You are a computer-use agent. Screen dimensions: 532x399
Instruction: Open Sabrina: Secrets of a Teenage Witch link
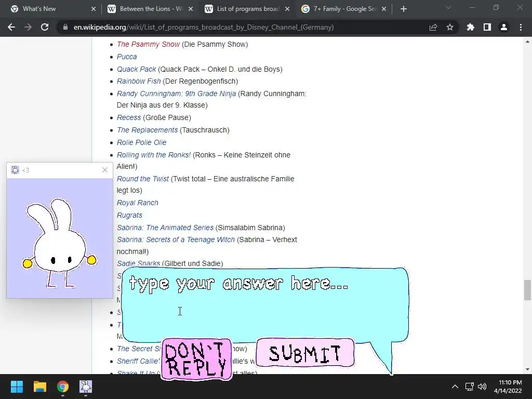click(176, 240)
